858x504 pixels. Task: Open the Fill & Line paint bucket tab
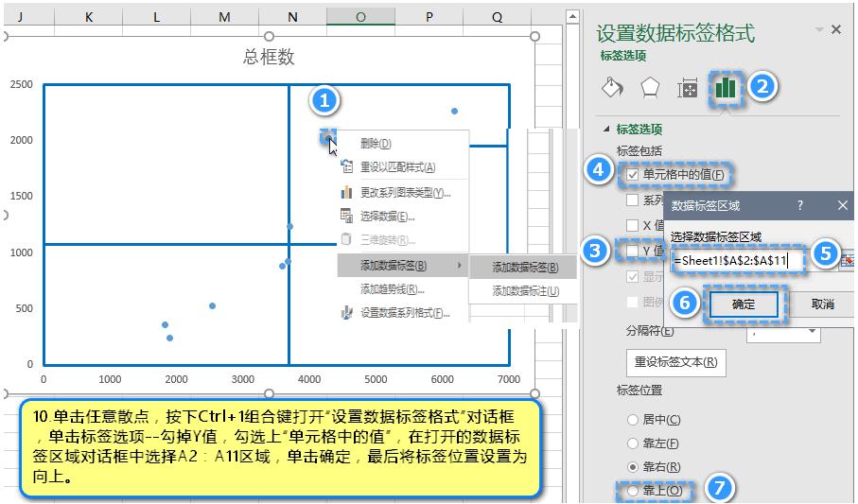612,88
